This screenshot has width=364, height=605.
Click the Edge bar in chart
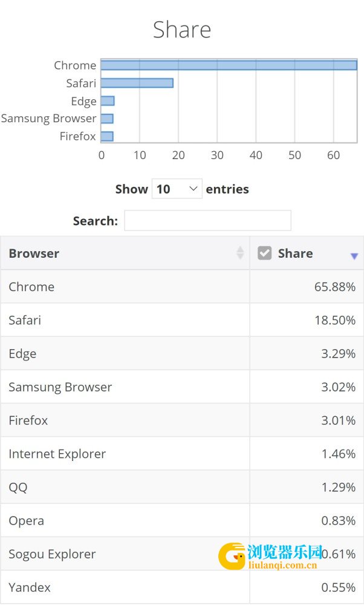[x=108, y=100]
